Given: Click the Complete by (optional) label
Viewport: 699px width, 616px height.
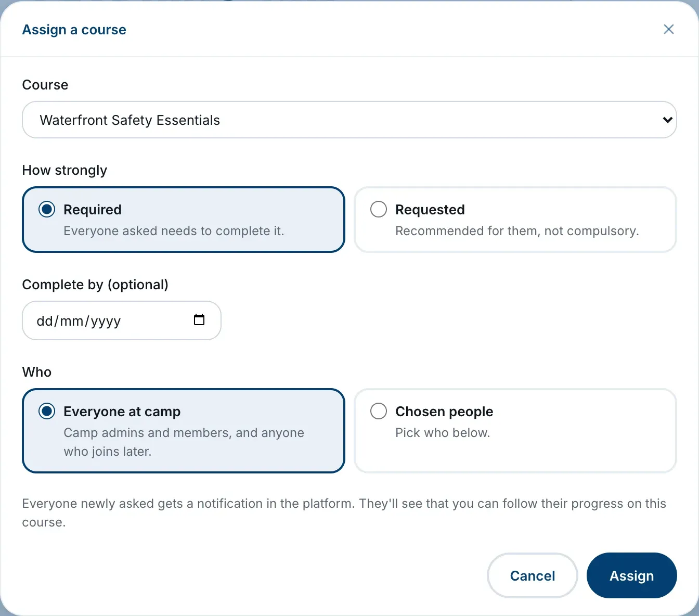Looking at the screenshot, I should (95, 285).
